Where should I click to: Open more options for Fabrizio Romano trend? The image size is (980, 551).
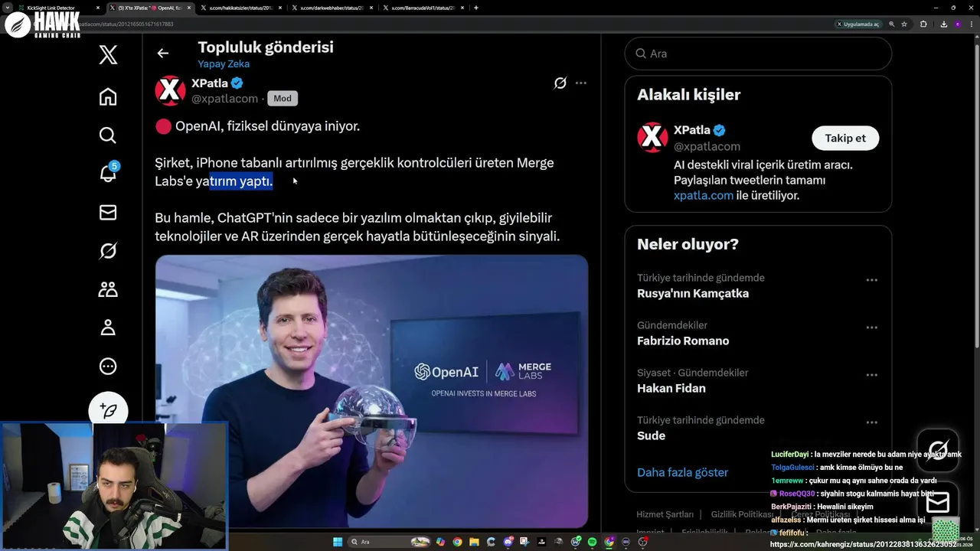coord(871,328)
